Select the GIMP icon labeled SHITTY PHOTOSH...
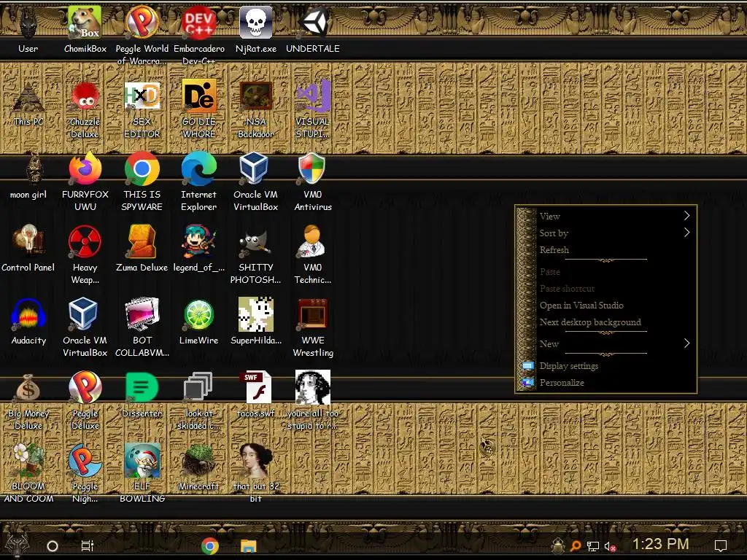747x560 pixels. click(256, 242)
